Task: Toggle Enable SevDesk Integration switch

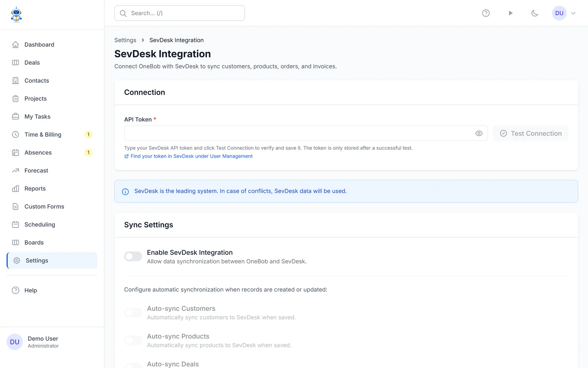Action: [133, 256]
